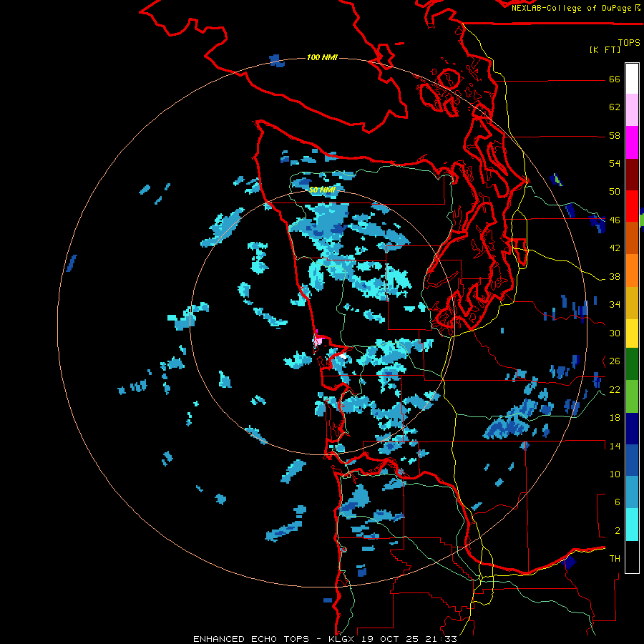Click the light pink 62 kft swatch

632,110
